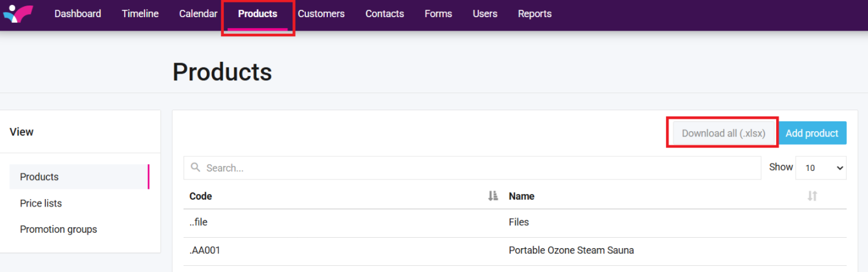Click the app logo in the top-left corner
The image size is (868, 272).
(18, 13)
